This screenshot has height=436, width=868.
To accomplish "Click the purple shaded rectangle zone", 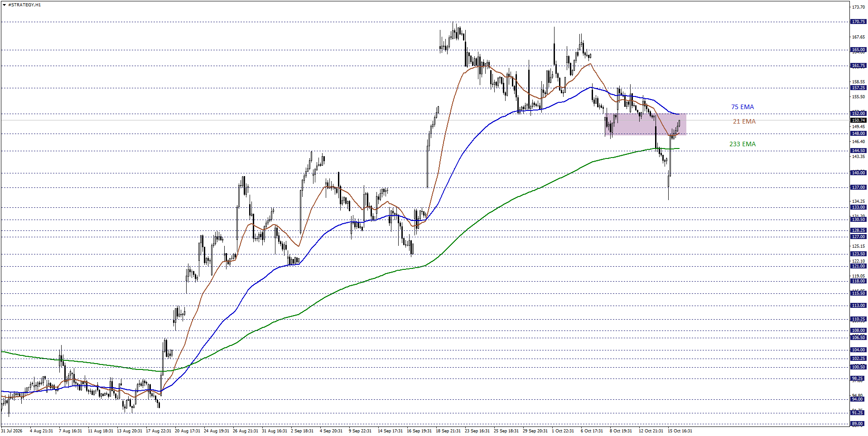I will (x=646, y=124).
